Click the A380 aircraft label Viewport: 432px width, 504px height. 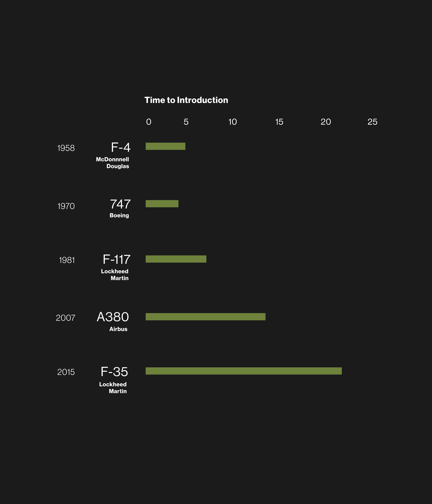[x=113, y=317]
